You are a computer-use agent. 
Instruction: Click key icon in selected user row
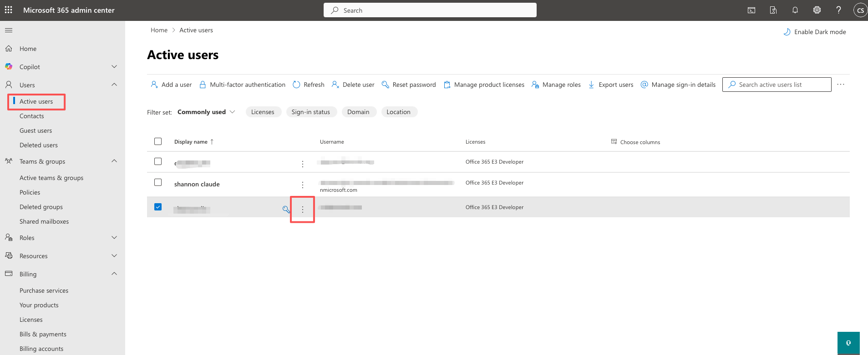(x=286, y=209)
